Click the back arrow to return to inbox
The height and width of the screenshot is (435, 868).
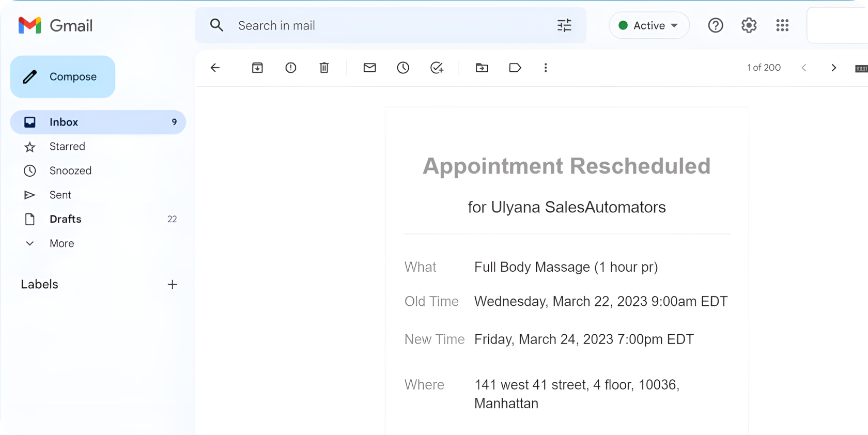[x=215, y=68]
